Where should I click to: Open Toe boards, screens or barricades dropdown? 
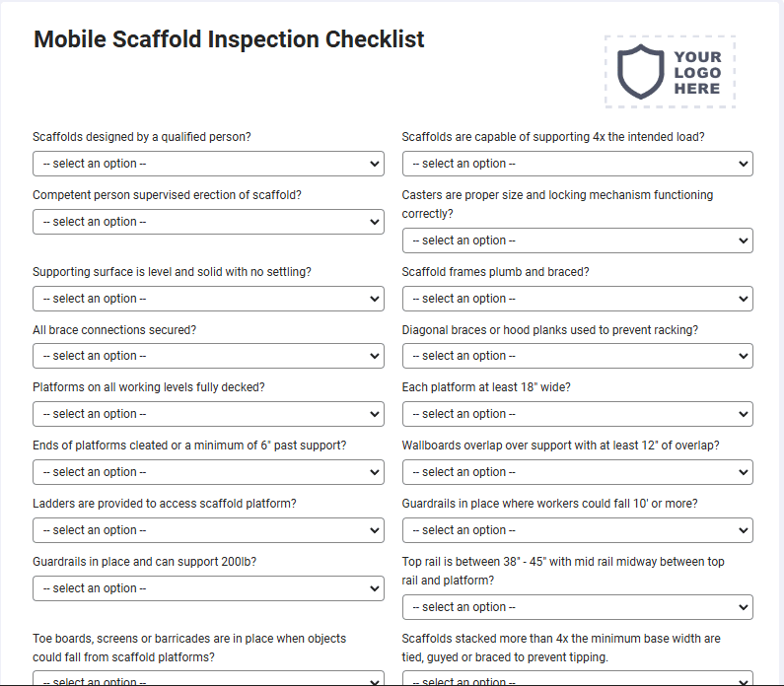click(208, 678)
